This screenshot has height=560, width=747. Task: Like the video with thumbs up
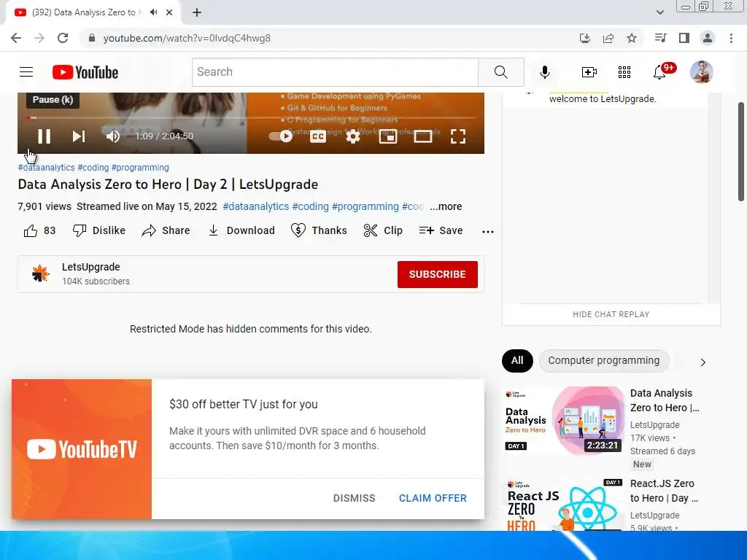pos(39,230)
